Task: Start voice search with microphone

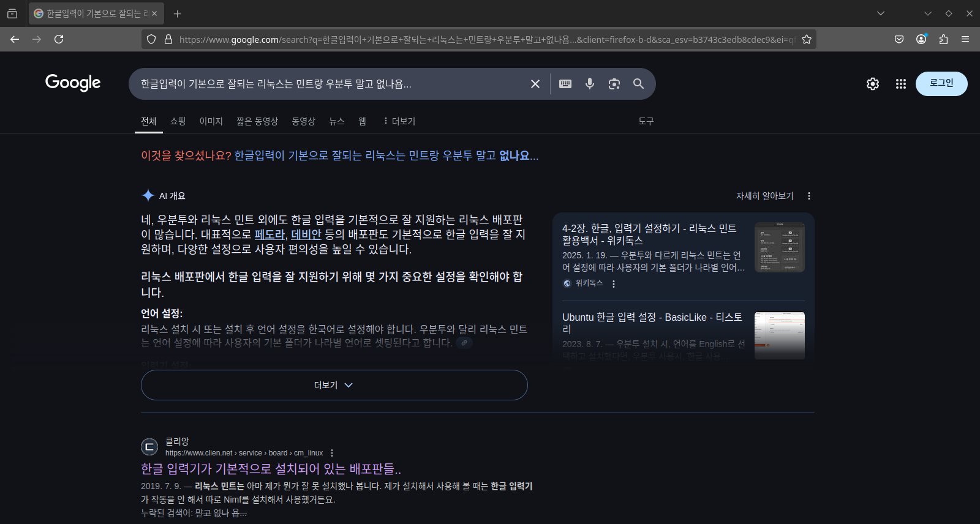Action: point(590,84)
